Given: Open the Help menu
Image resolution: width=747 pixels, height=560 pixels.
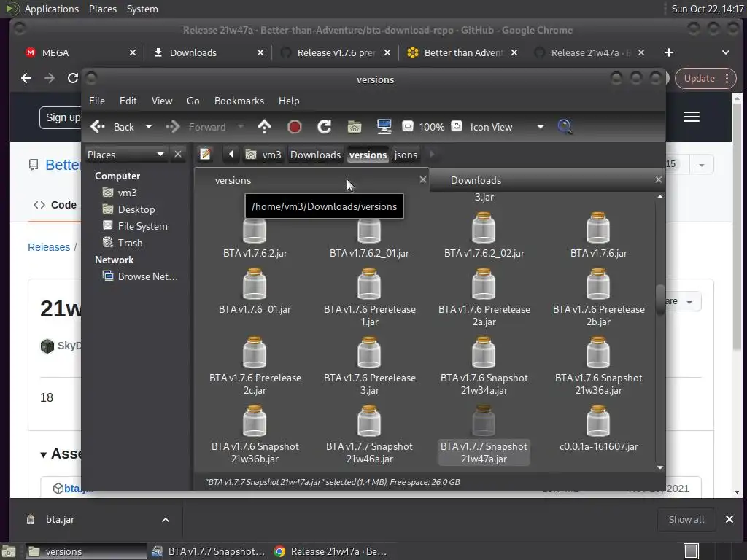Looking at the screenshot, I should pos(289,101).
